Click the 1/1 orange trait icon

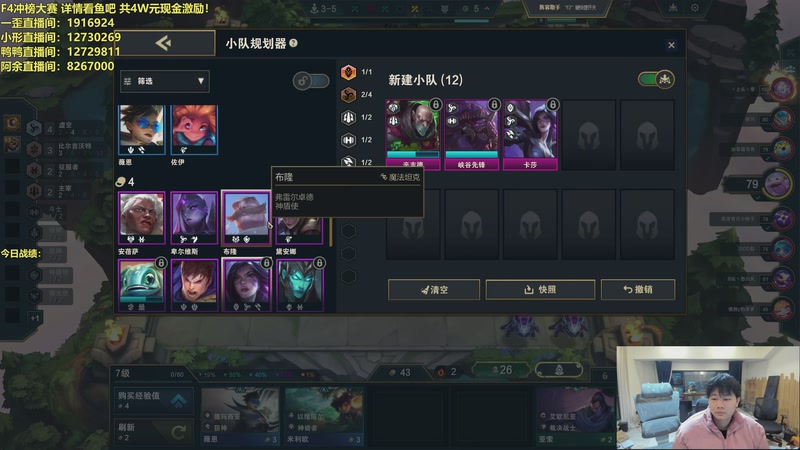pyautogui.click(x=348, y=72)
